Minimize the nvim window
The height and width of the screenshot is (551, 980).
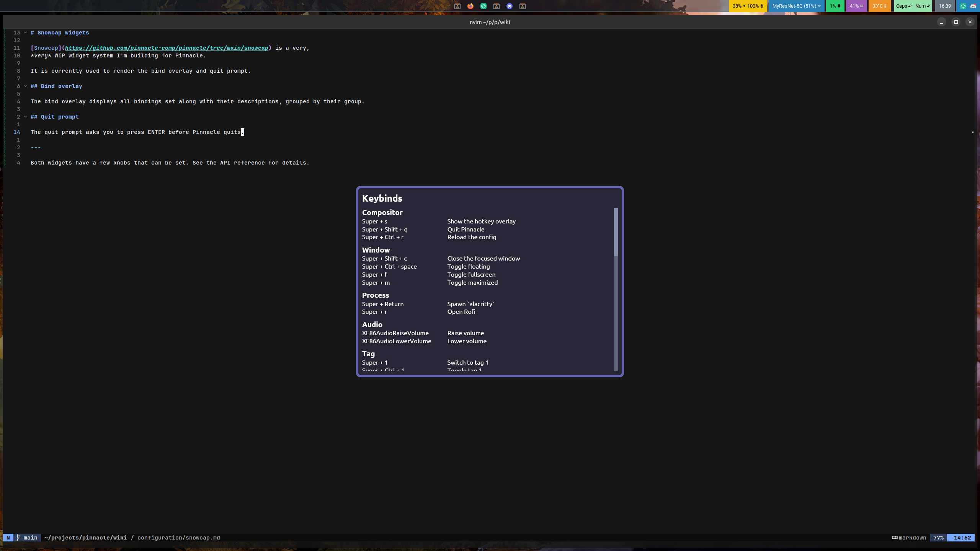pos(942,22)
